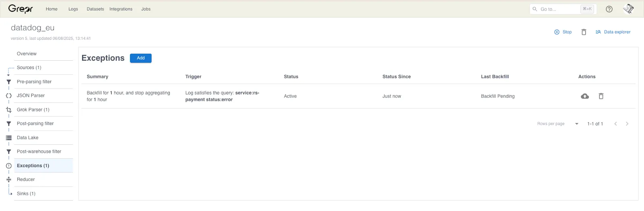Viewport: 644px width, 211px height.
Task: Click the Grok Parser crop icon
Action: pyautogui.click(x=8, y=110)
